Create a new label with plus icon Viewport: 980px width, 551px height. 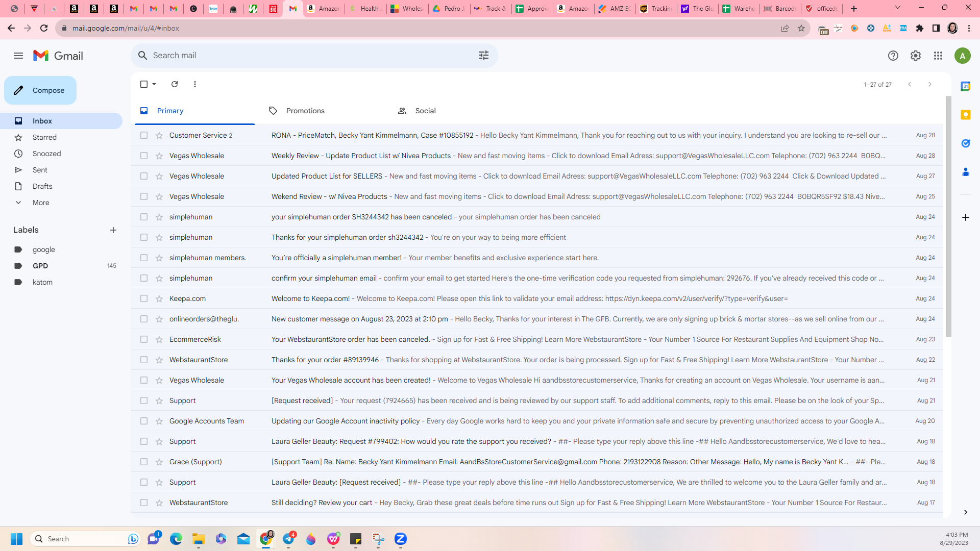click(x=113, y=230)
